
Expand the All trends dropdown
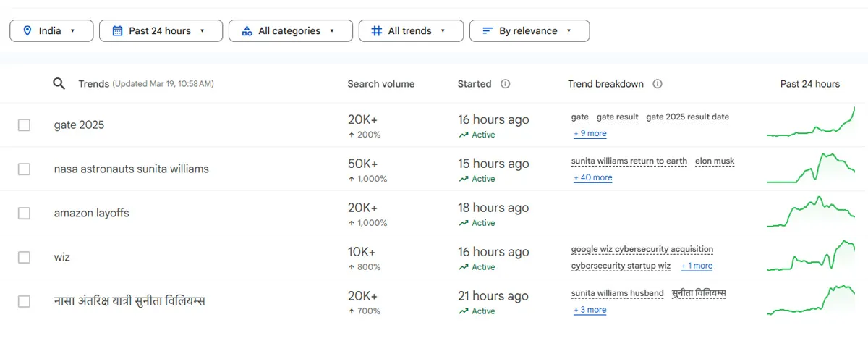click(x=411, y=31)
